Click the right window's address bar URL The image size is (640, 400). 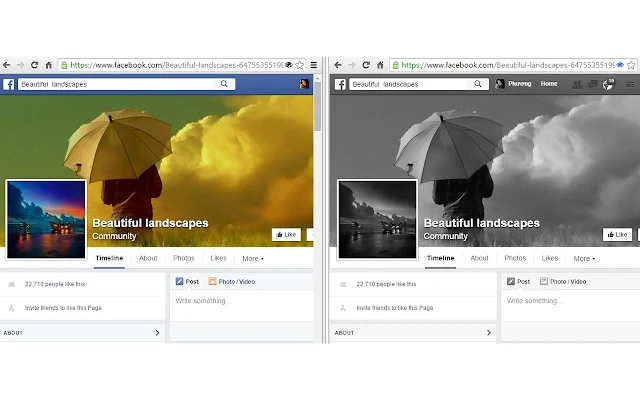(x=508, y=65)
